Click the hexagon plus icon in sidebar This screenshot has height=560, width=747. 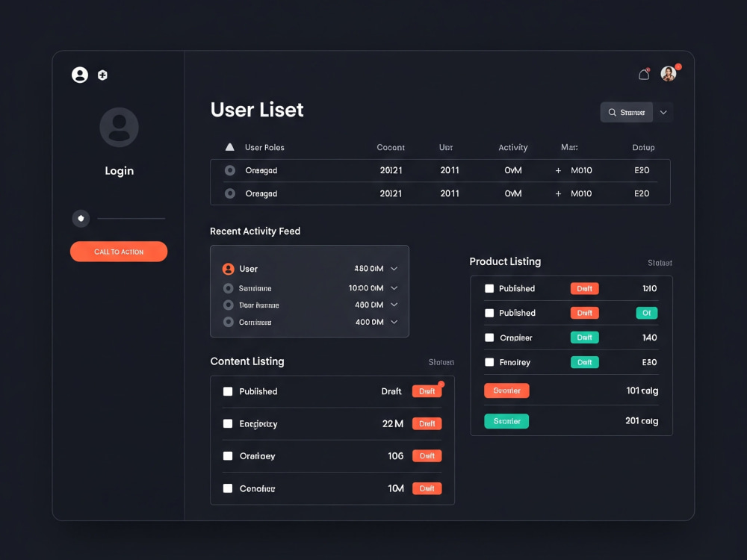(x=102, y=75)
